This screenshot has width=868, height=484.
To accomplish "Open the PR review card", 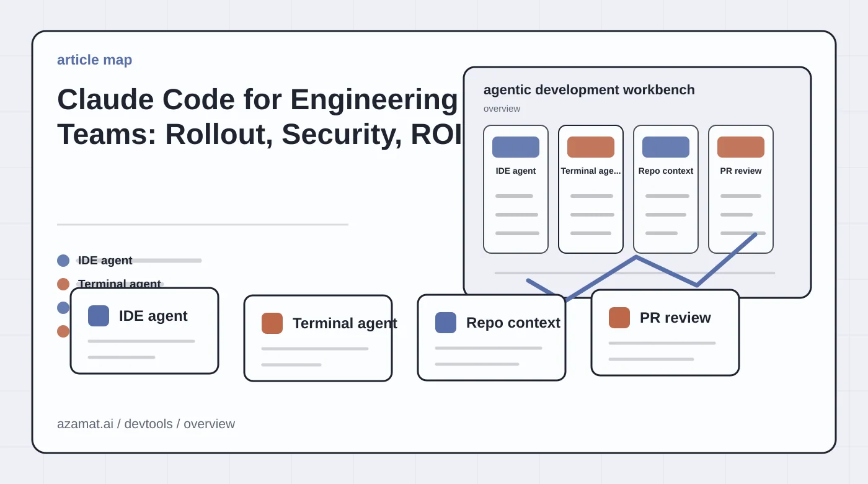I will [665, 333].
